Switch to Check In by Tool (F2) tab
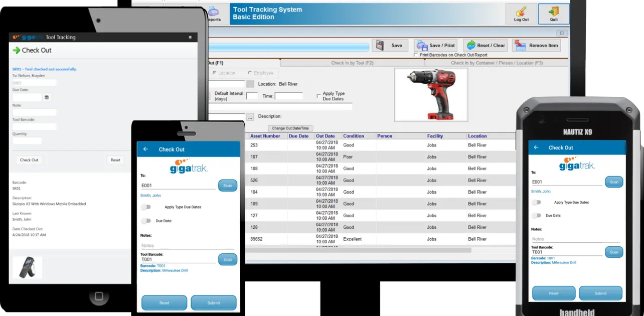The height and width of the screenshot is (316, 644). pos(352,63)
